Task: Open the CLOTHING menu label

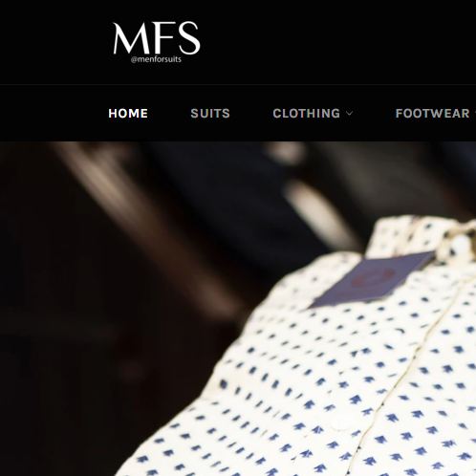Action: click(307, 114)
